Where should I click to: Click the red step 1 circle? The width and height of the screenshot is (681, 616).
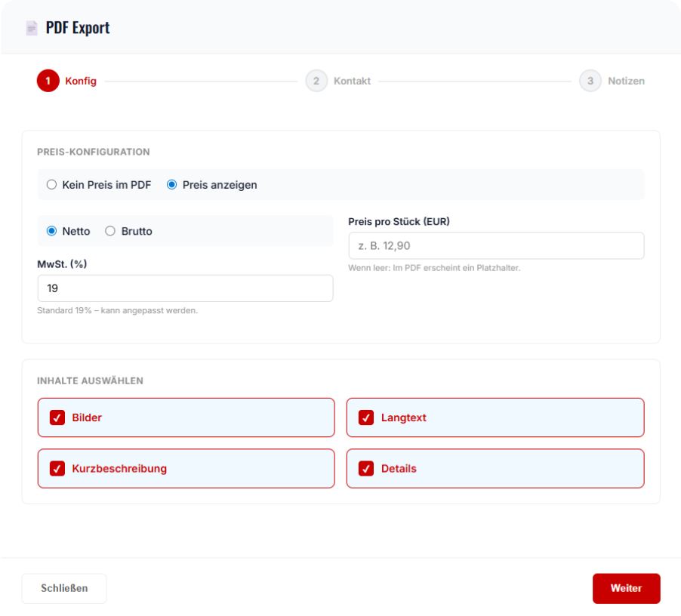point(47,81)
